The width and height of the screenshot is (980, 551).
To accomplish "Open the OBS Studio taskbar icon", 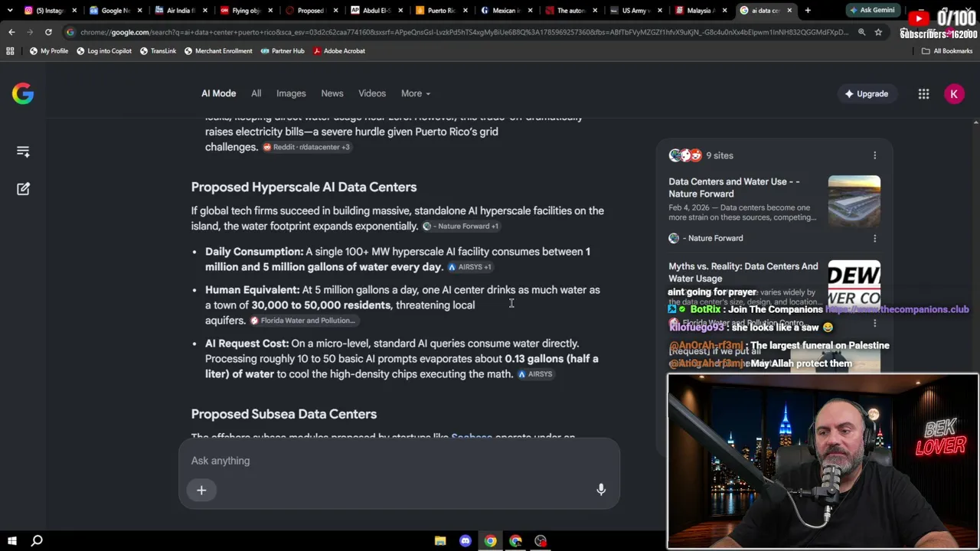I will 541,541.
